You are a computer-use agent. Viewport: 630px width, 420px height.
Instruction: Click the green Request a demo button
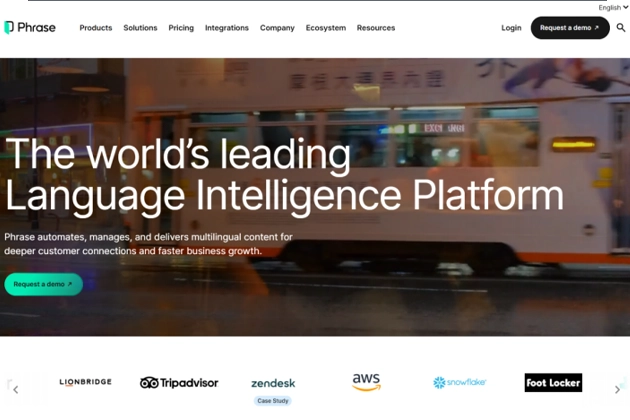click(43, 284)
